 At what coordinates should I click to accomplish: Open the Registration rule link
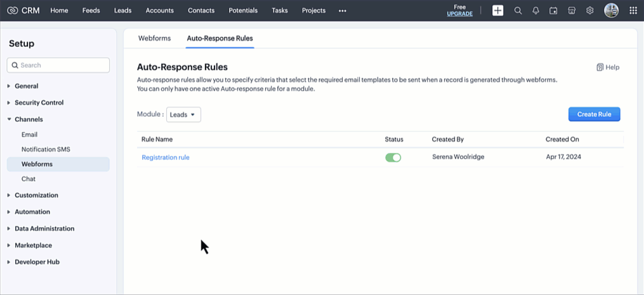[166, 157]
